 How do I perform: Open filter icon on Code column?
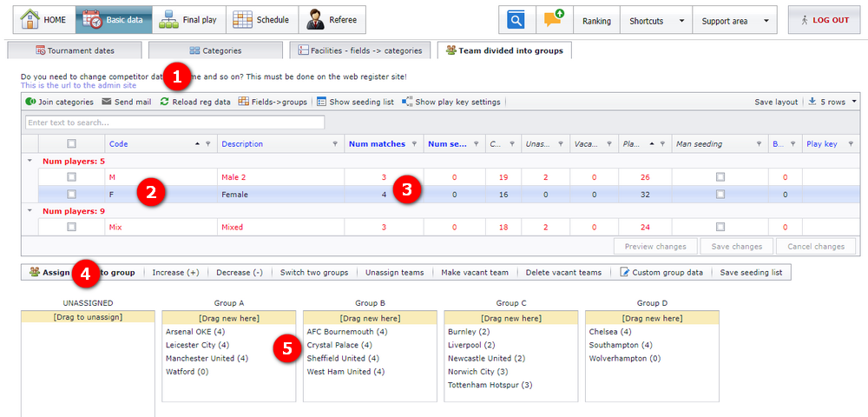click(x=208, y=144)
